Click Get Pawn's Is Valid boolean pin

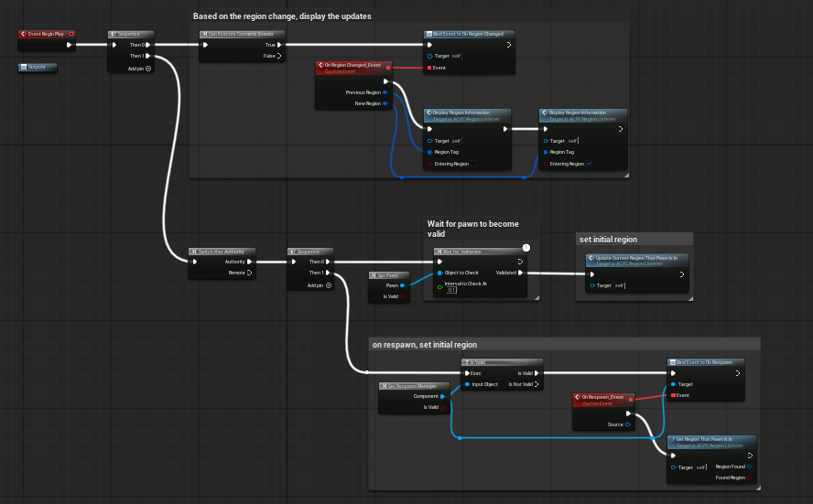point(404,296)
